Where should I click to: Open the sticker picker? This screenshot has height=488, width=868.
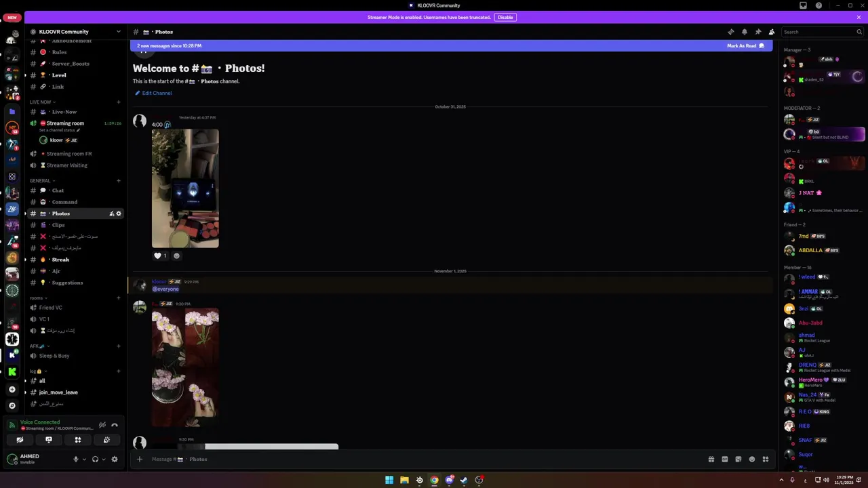pos(738,459)
